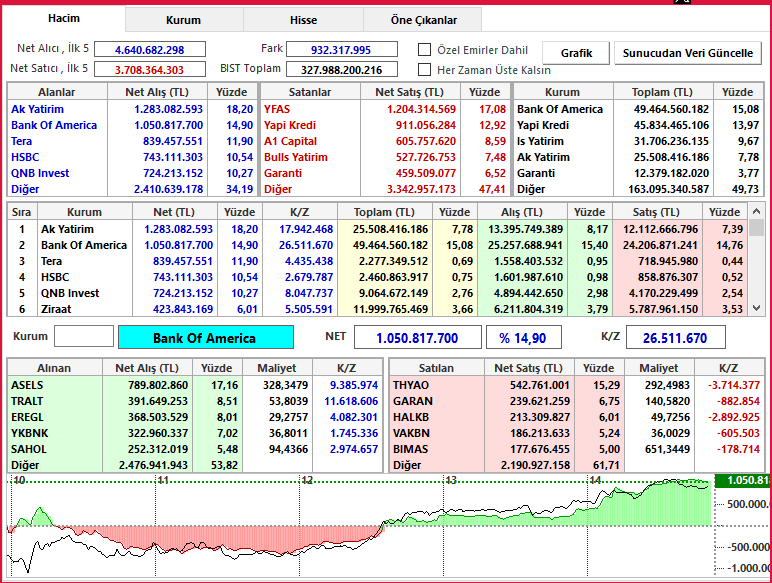Click the % 14,90 value box

[523, 338]
